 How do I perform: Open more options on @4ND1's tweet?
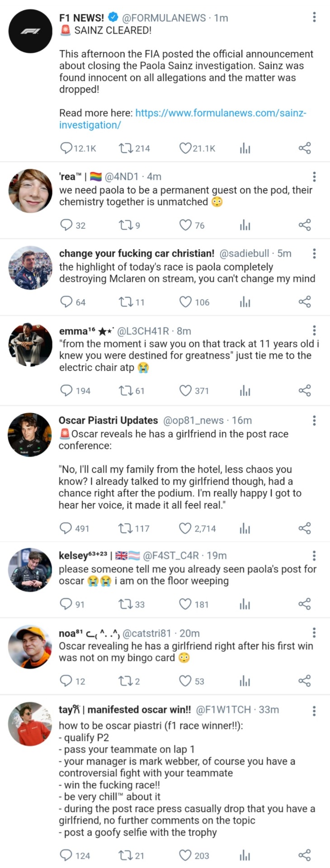pyautogui.click(x=314, y=176)
